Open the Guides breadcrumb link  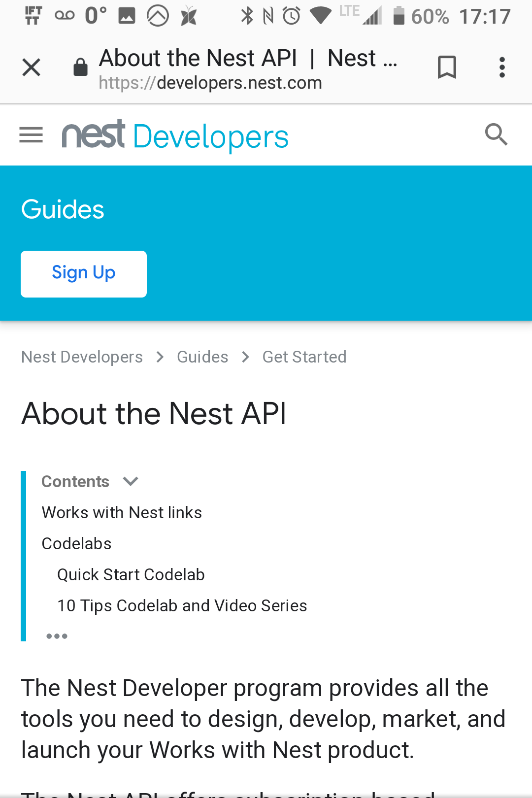point(202,357)
